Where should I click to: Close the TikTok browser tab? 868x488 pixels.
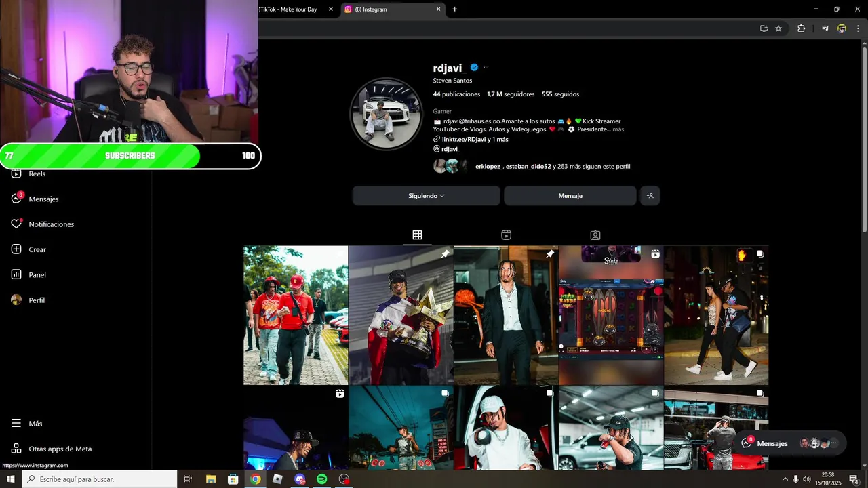[331, 9]
